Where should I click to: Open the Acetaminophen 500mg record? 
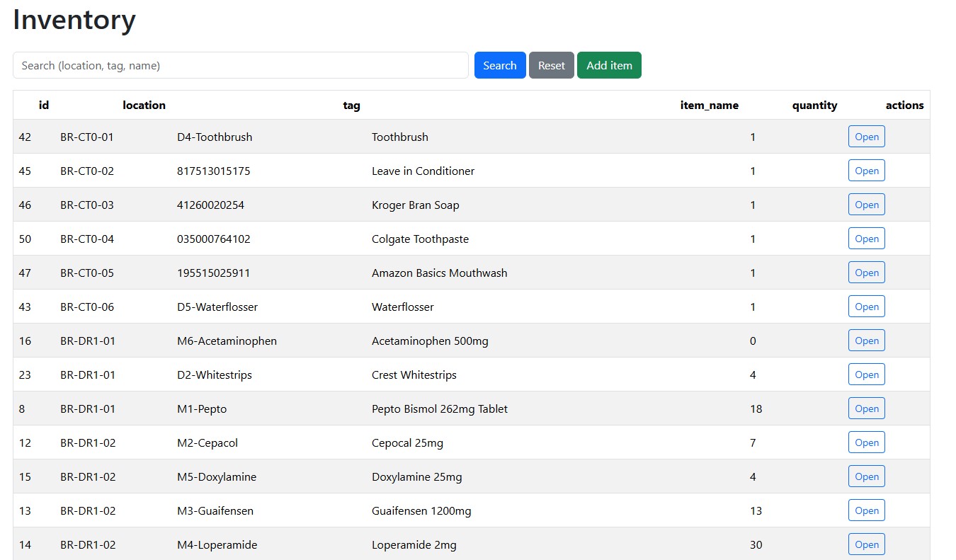pyautogui.click(x=866, y=340)
